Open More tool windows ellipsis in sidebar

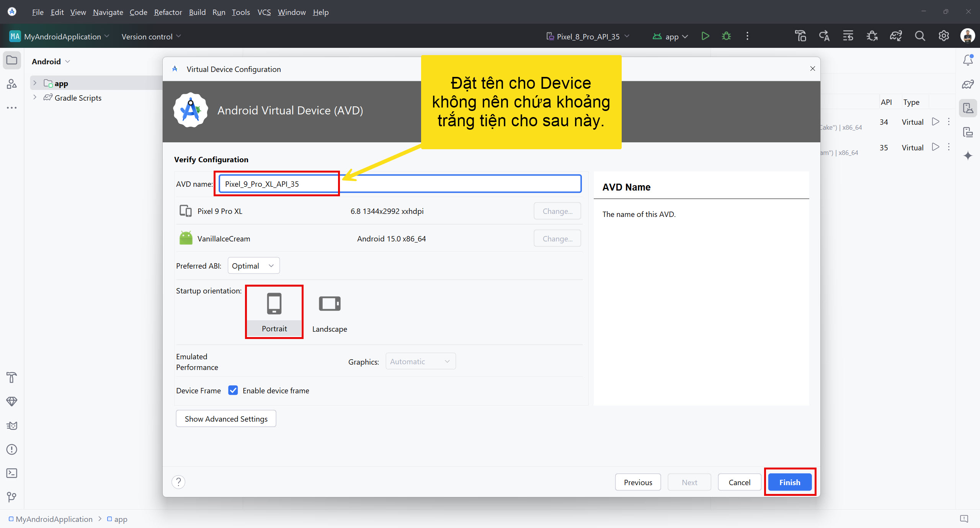(12, 108)
